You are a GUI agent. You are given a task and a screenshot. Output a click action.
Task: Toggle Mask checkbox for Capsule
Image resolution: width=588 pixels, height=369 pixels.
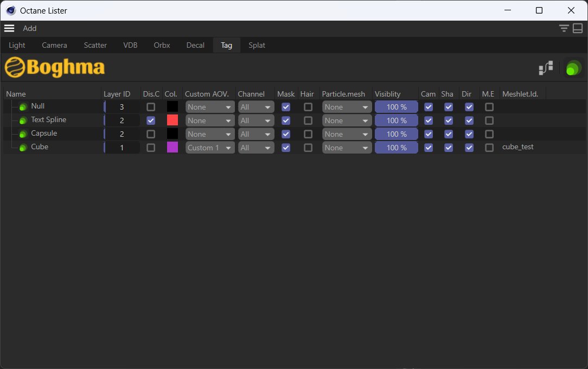(x=286, y=134)
